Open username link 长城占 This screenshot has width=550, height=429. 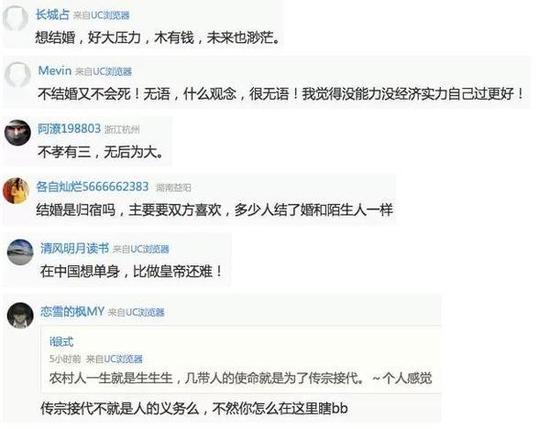click(53, 14)
